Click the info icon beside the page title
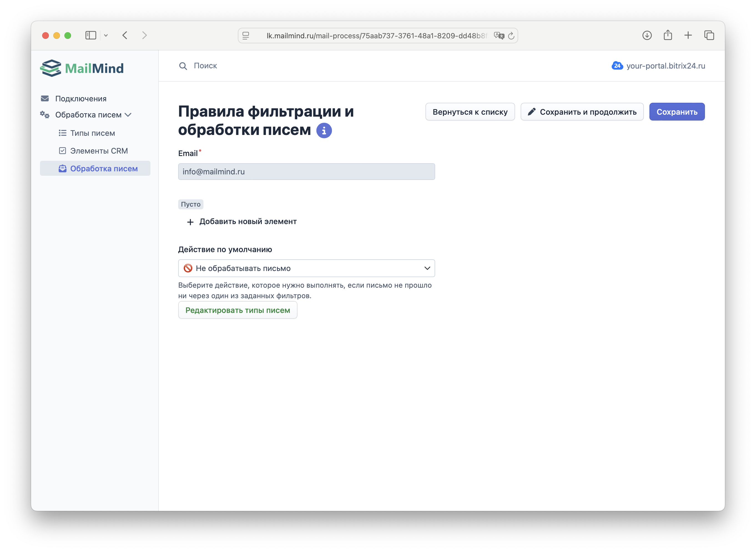This screenshot has height=552, width=756. pos(324,130)
